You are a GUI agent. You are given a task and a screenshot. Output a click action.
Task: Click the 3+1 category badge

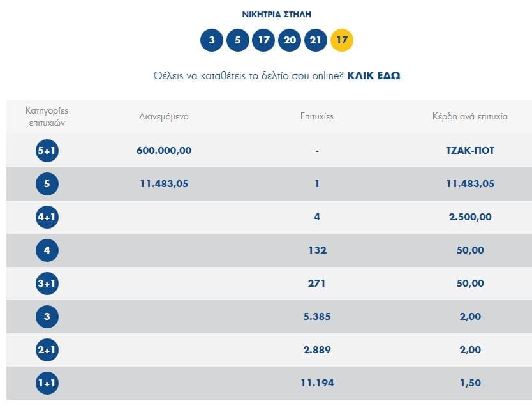click(47, 284)
